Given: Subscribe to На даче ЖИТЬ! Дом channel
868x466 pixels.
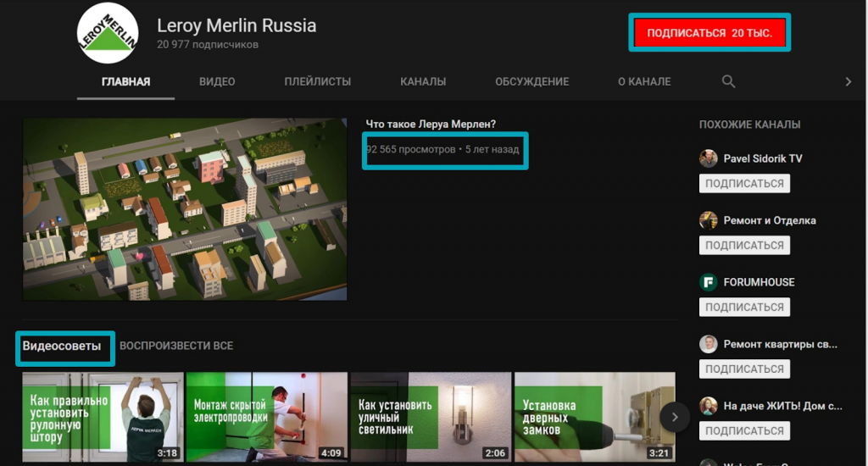Looking at the screenshot, I should (x=744, y=430).
